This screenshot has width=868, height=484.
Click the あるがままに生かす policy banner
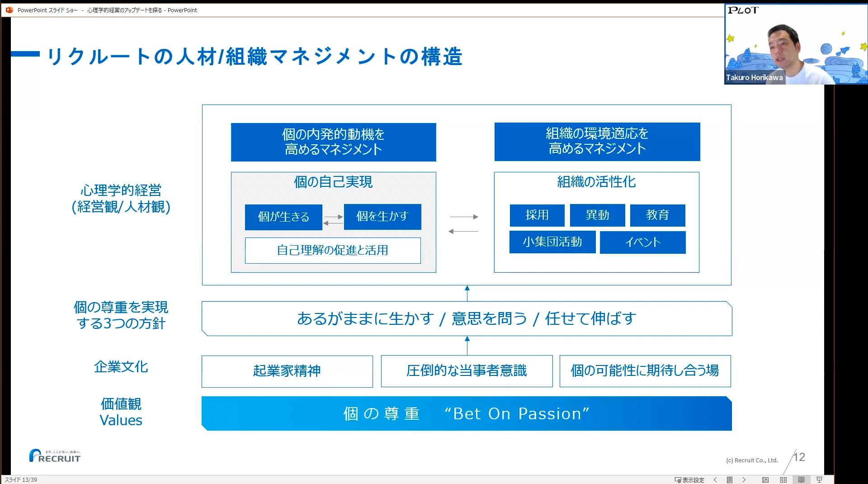pyautogui.click(x=467, y=318)
